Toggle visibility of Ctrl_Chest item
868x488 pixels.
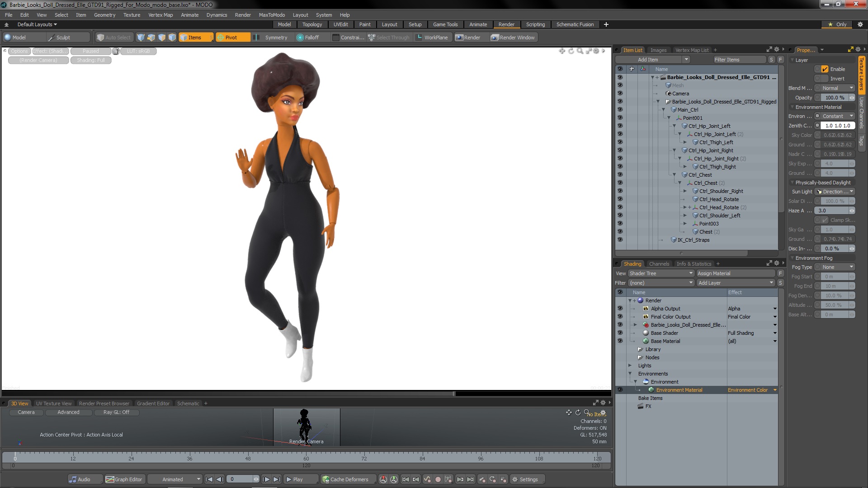coord(620,175)
